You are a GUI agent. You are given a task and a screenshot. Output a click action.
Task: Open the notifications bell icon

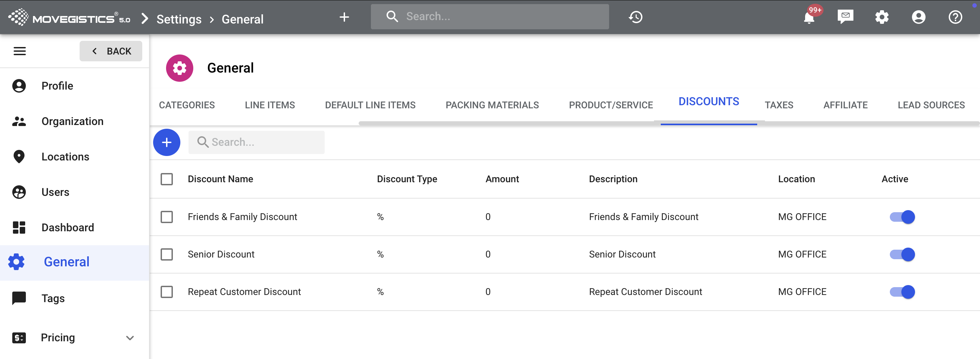809,17
